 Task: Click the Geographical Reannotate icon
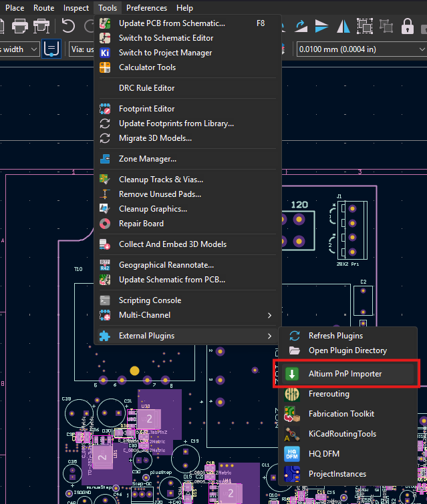pos(105,265)
